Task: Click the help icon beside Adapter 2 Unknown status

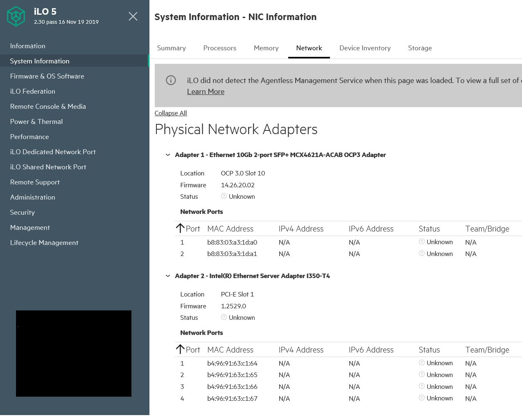Action: (224, 317)
